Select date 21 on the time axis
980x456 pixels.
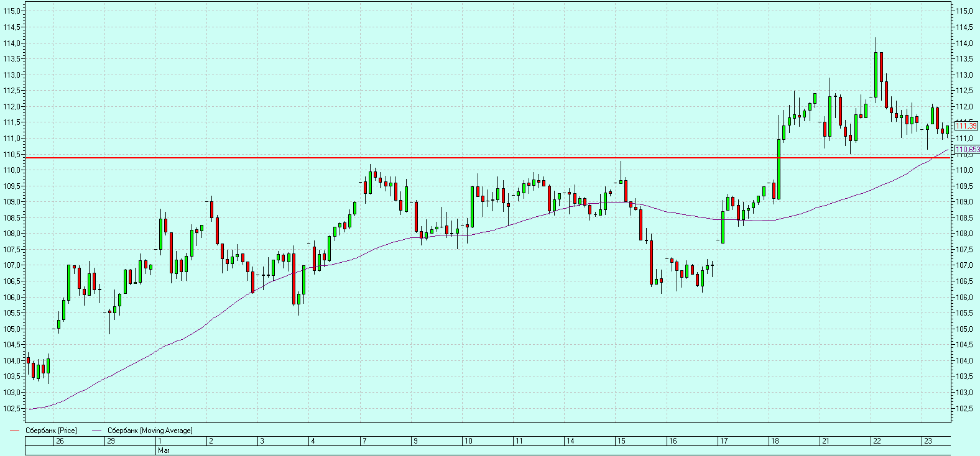click(826, 441)
